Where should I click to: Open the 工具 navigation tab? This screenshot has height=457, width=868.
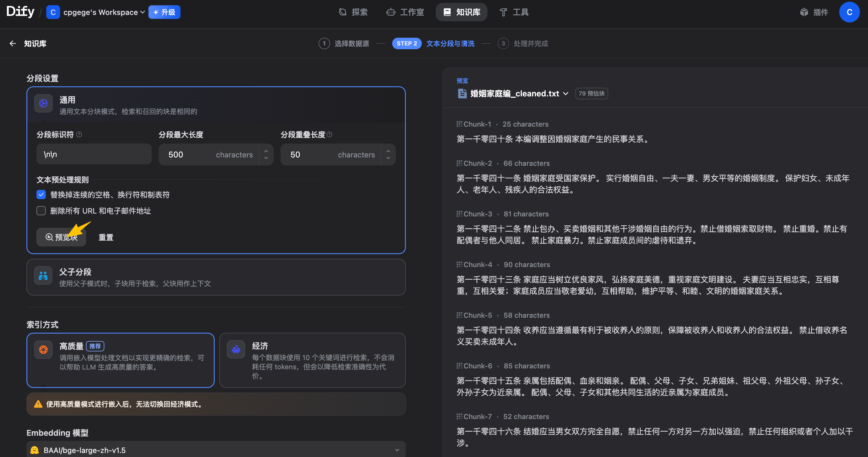(514, 12)
